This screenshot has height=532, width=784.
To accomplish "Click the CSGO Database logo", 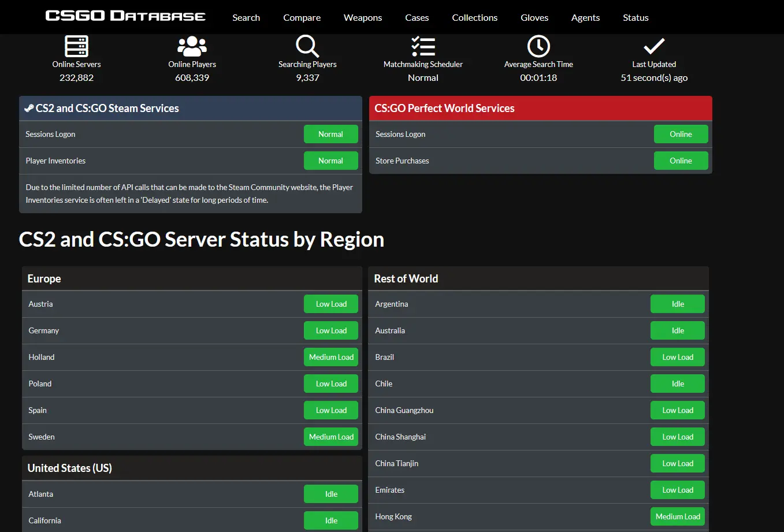I will click(x=125, y=16).
